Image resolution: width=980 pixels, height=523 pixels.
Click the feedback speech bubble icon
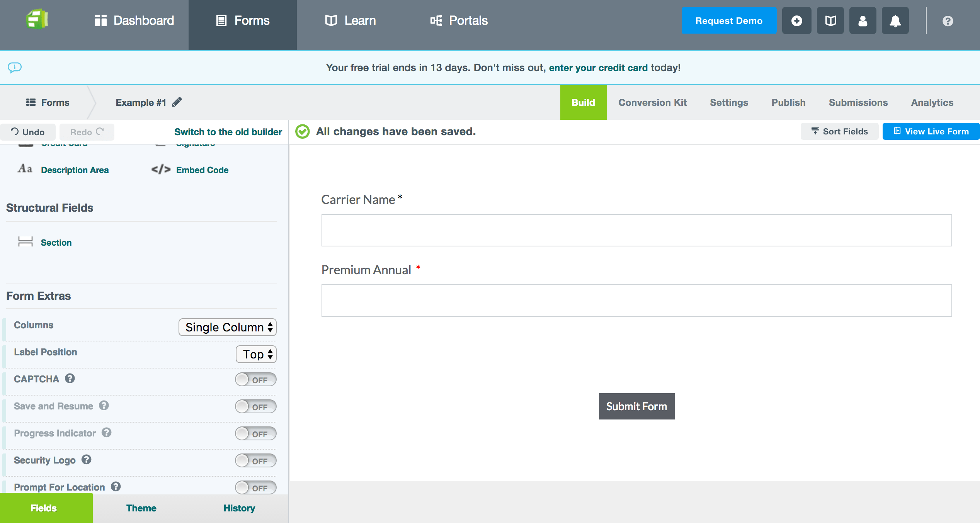point(15,68)
